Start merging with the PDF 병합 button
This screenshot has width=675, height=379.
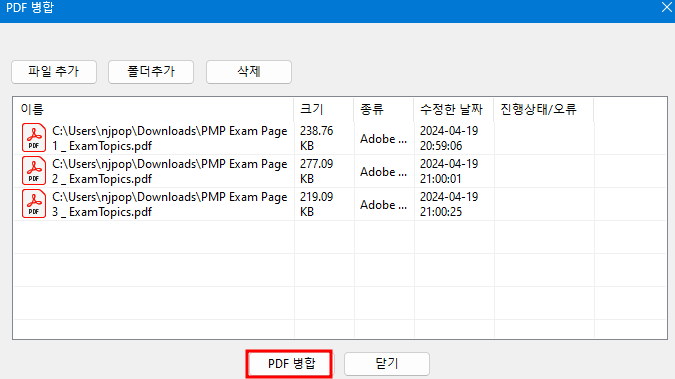[289, 364]
